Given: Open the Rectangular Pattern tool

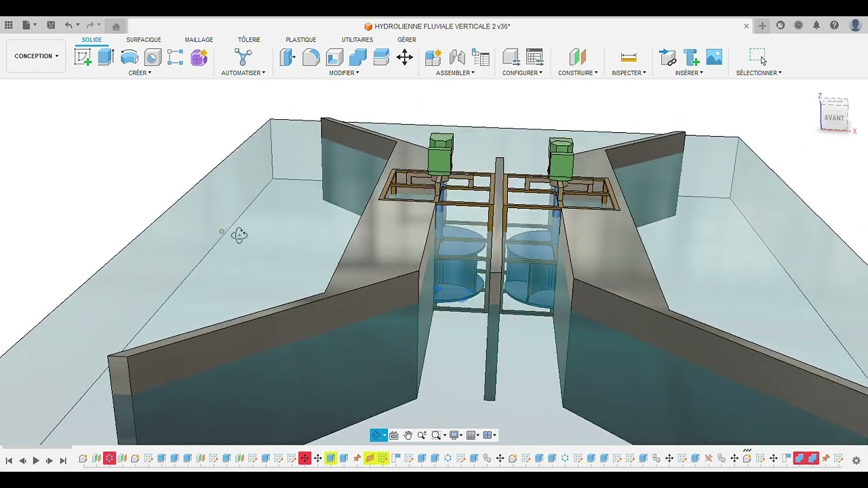Looking at the screenshot, I should [176, 58].
